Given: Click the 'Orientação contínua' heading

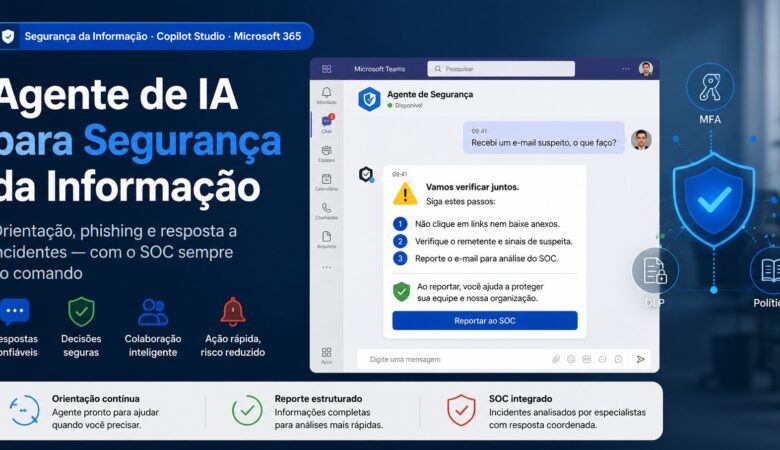Looking at the screenshot, I should click(x=96, y=399).
